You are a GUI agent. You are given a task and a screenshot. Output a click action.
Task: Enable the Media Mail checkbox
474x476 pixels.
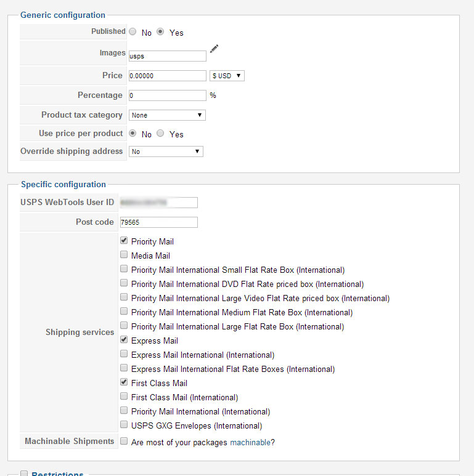pos(124,255)
